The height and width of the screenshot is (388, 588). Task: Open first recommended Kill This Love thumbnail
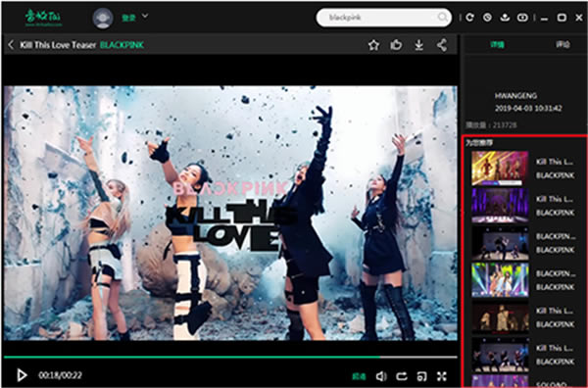coord(500,168)
